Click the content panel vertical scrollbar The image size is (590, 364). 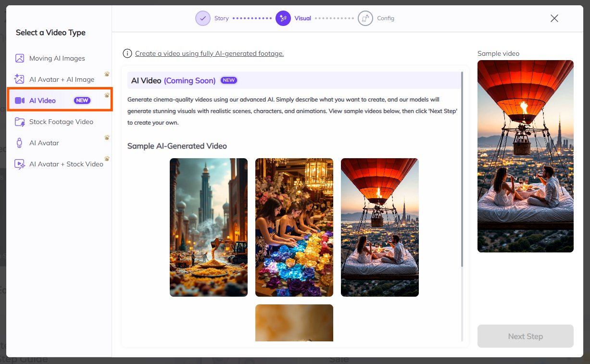462,169
